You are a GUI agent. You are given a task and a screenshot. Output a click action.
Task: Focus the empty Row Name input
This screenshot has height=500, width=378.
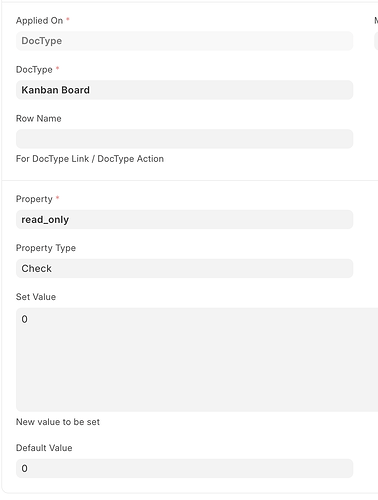click(184, 139)
